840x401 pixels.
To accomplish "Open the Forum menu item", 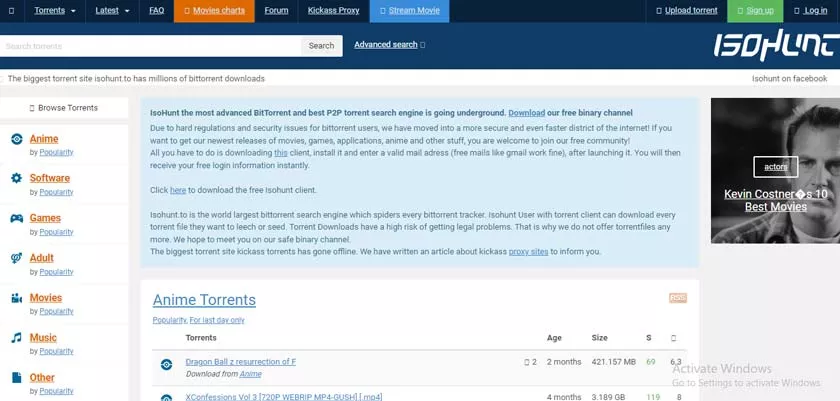I will click(276, 11).
